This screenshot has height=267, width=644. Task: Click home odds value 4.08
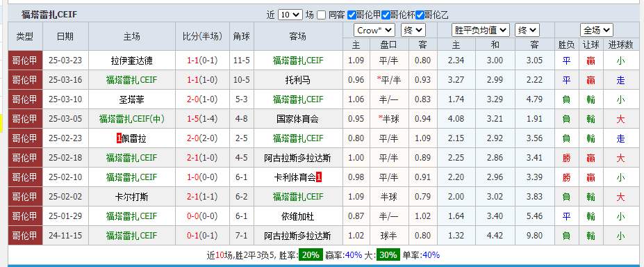pos(456,119)
